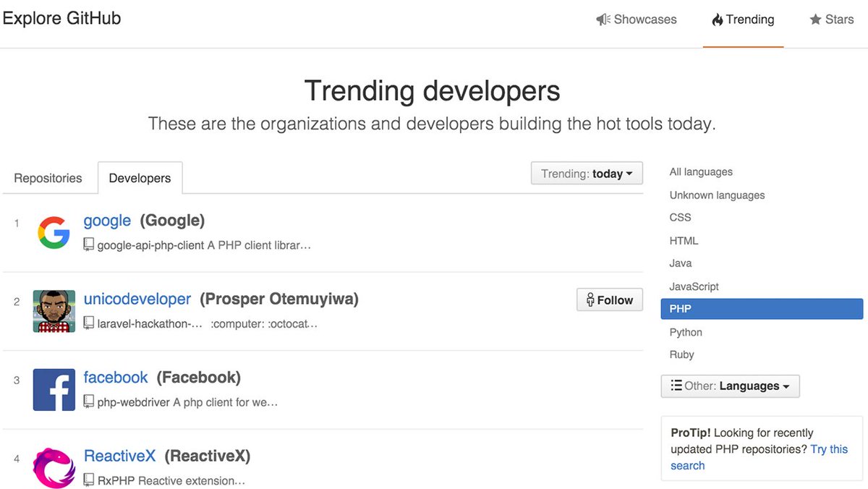Screen dimensions: 868x489
Task: Click the Trending developers heading
Action: 432,91
